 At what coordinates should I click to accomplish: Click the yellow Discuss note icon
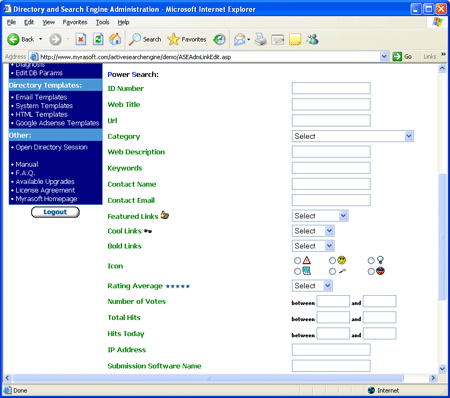[x=295, y=39]
